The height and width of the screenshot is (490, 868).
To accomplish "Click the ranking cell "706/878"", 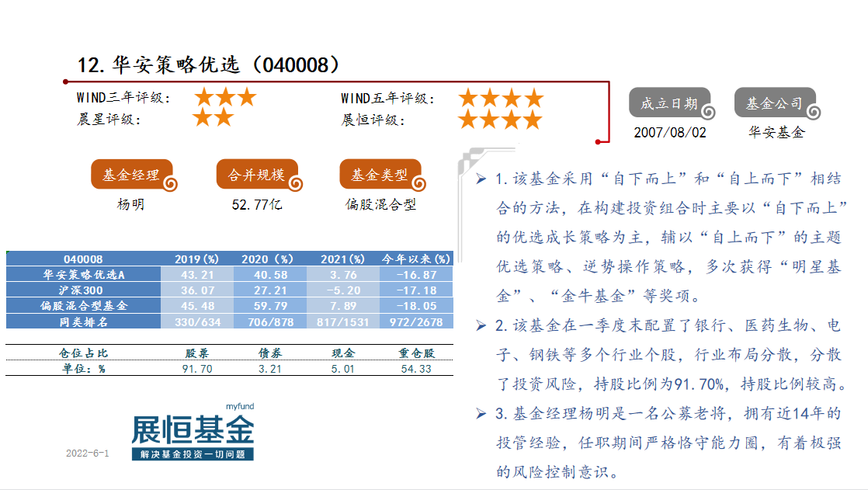I will pyautogui.click(x=270, y=321).
